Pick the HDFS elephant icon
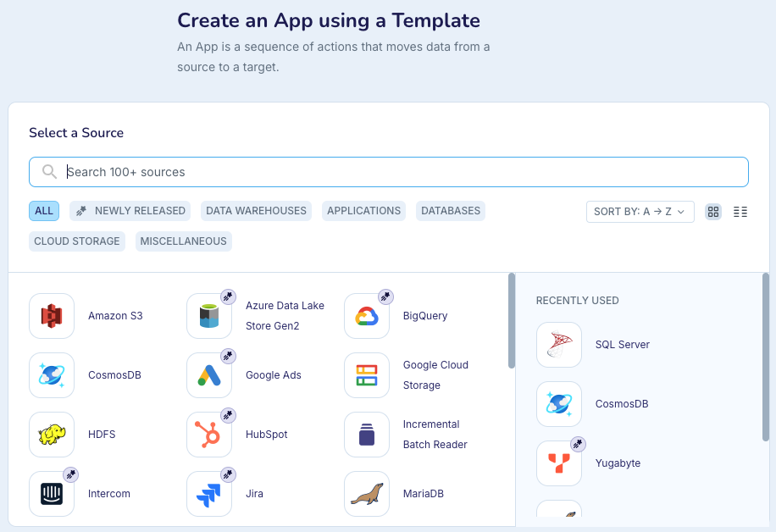 [52, 434]
